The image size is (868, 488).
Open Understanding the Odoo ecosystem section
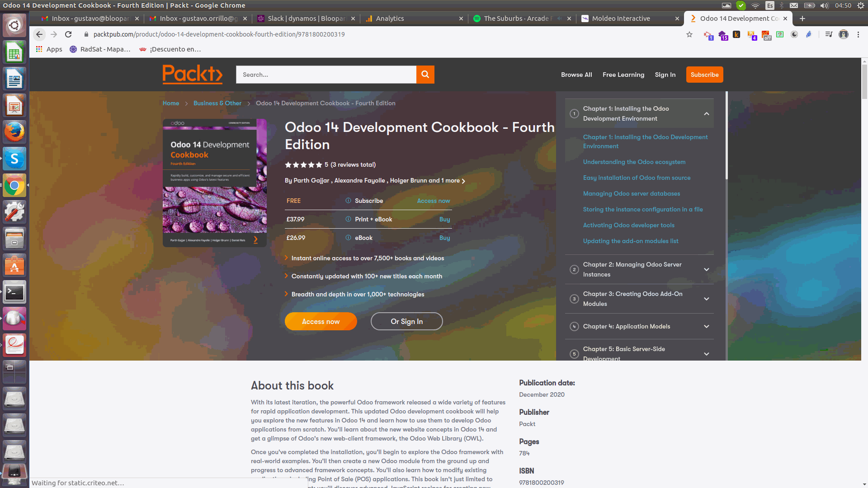pyautogui.click(x=634, y=162)
